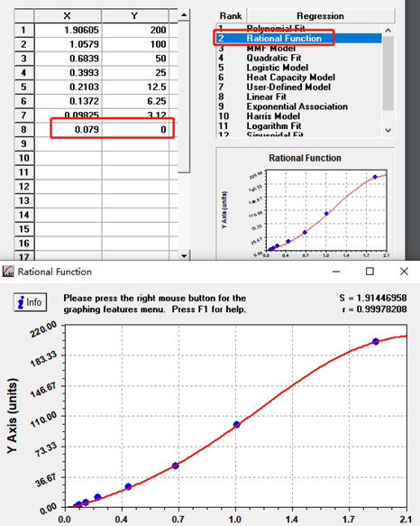This screenshot has height=526, width=420.
Task: Select Quadratic Fit regression entry
Action: tap(274, 58)
